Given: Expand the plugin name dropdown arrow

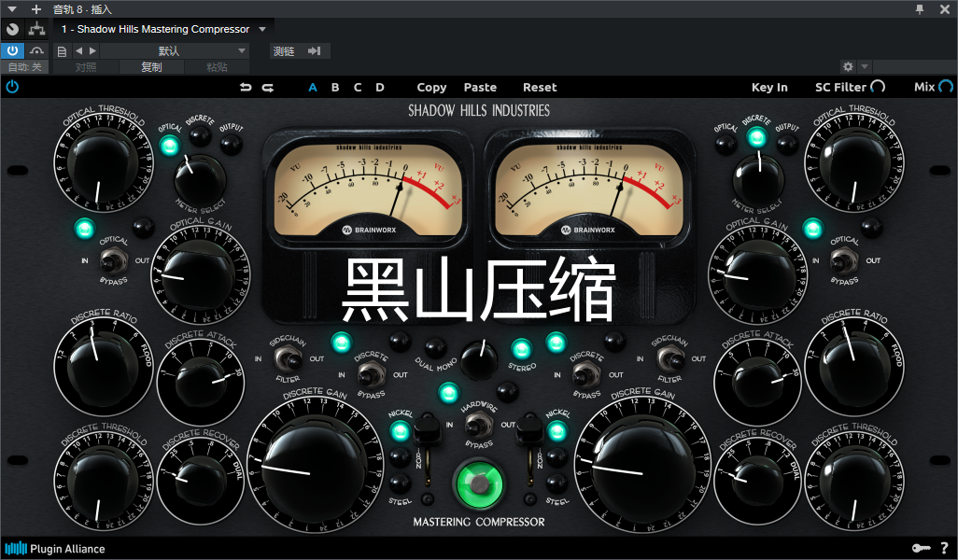Looking at the screenshot, I should (x=262, y=29).
